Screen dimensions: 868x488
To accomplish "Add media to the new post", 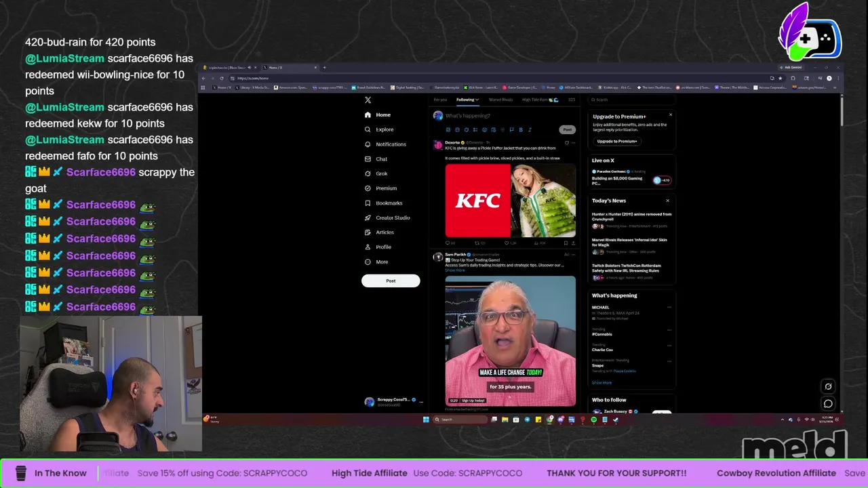I will [448, 129].
